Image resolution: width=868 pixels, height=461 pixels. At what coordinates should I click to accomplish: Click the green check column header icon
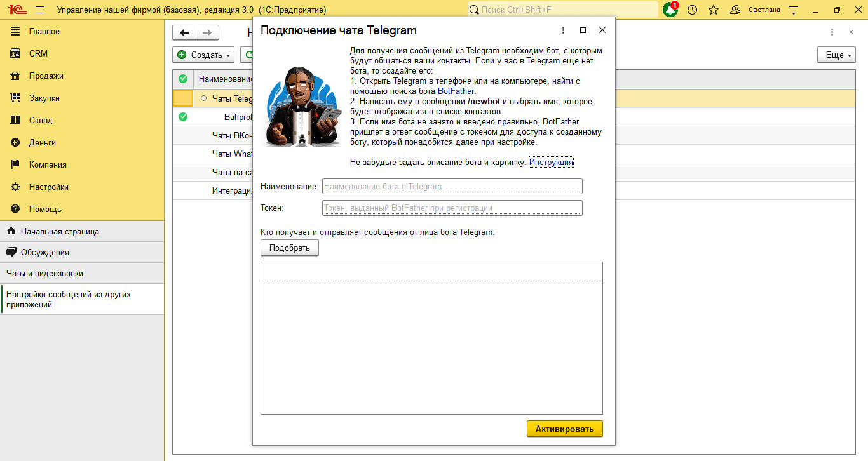(183, 79)
